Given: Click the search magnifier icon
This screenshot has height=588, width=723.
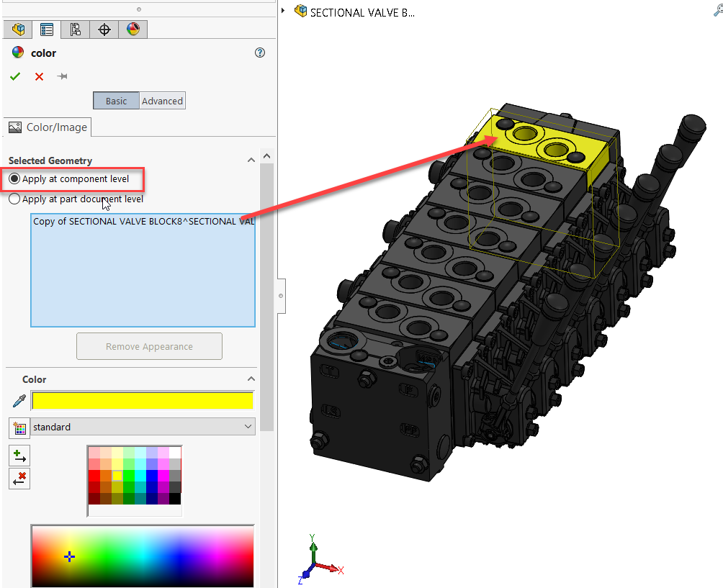Looking at the screenshot, I should [x=718, y=10].
